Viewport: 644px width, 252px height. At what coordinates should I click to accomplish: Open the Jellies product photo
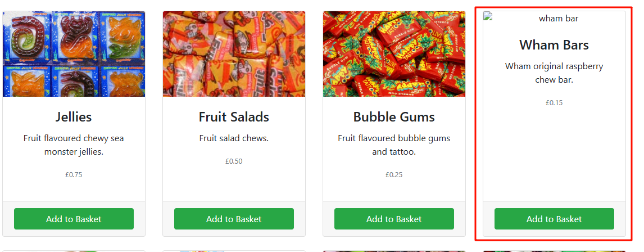tap(74, 54)
